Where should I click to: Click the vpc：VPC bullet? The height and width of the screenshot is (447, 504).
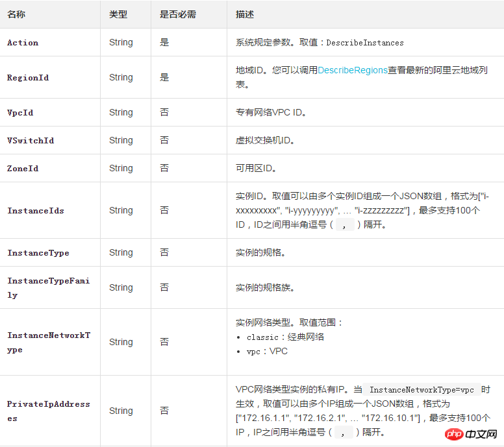[267, 352]
